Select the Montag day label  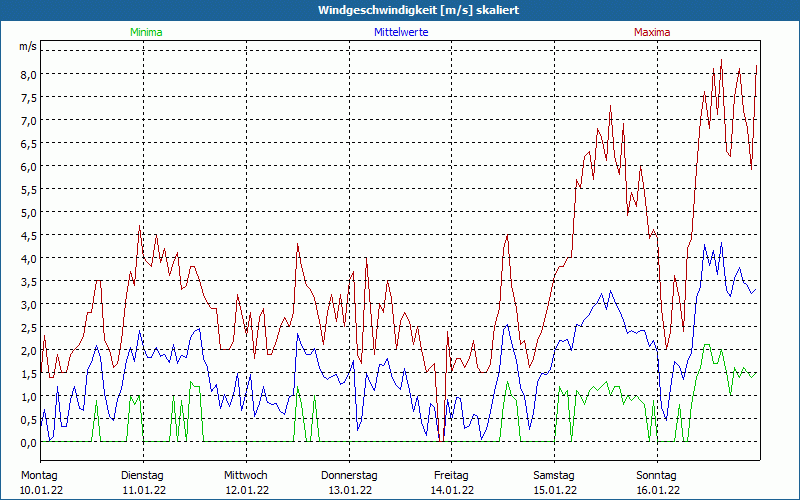[39, 475]
